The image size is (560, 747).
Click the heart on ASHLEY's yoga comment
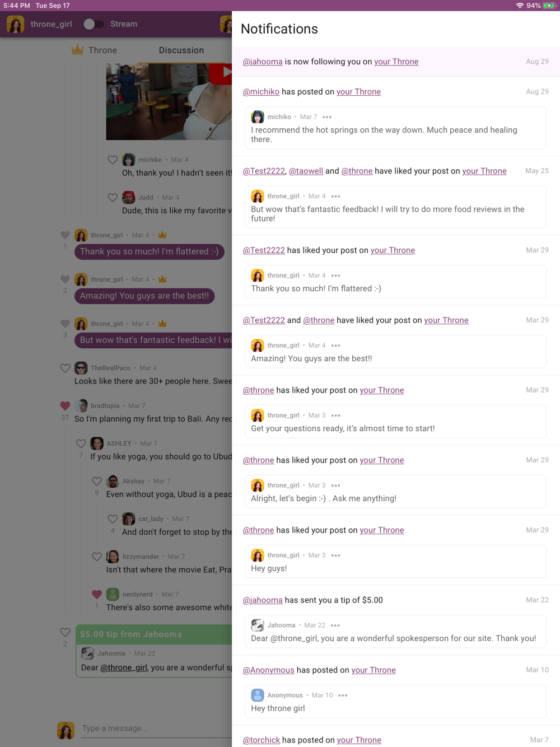point(81,443)
